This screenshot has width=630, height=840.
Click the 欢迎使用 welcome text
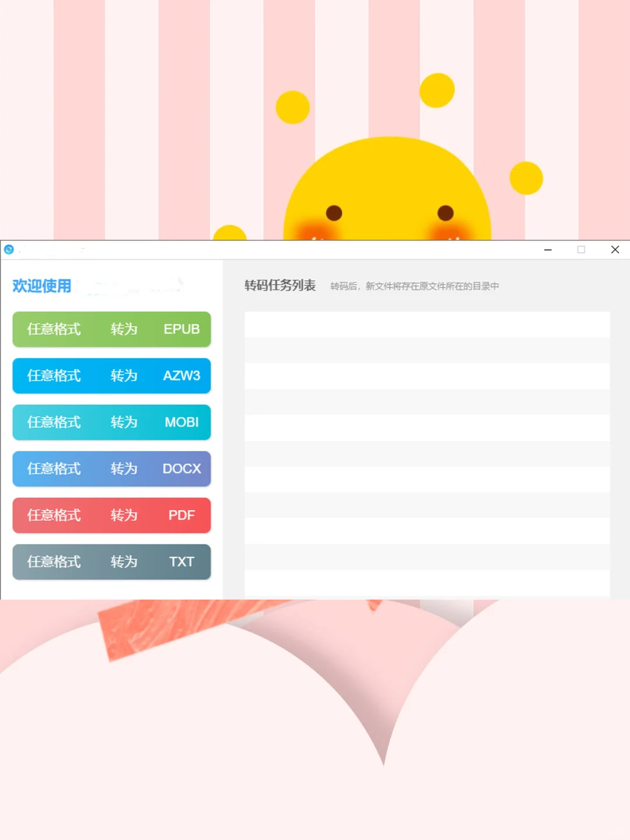click(42, 286)
